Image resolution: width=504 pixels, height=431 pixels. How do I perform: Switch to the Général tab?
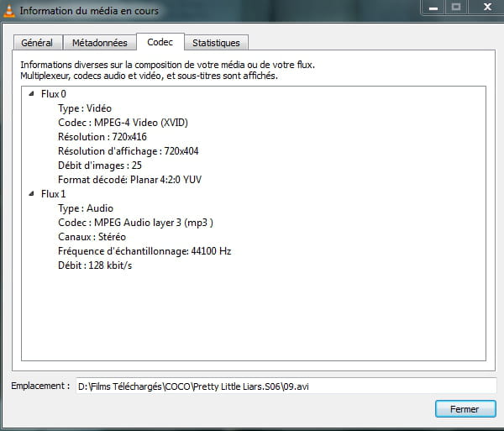[x=37, y=43]
